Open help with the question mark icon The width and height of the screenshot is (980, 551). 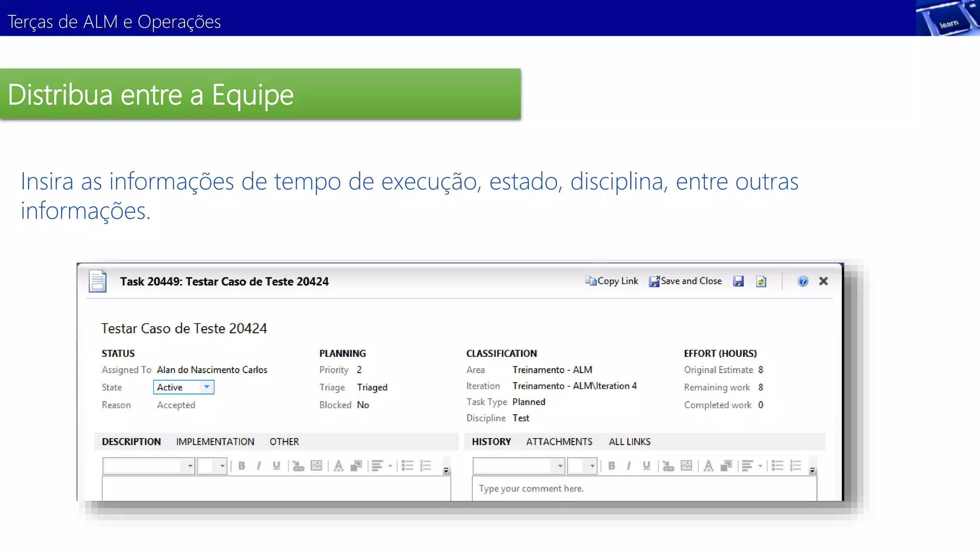tap(803, 281)
